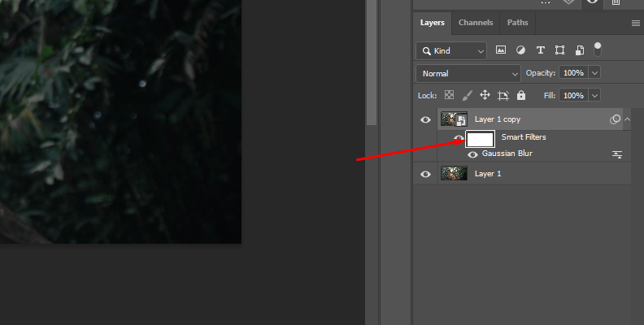Lock image pixels with brush icon
The image size is (644, 325).
pyautogui.click(x=467, y=95)
